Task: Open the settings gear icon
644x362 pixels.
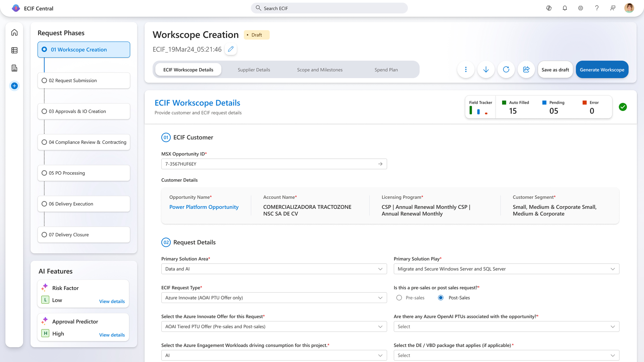Action: [580, 8]
